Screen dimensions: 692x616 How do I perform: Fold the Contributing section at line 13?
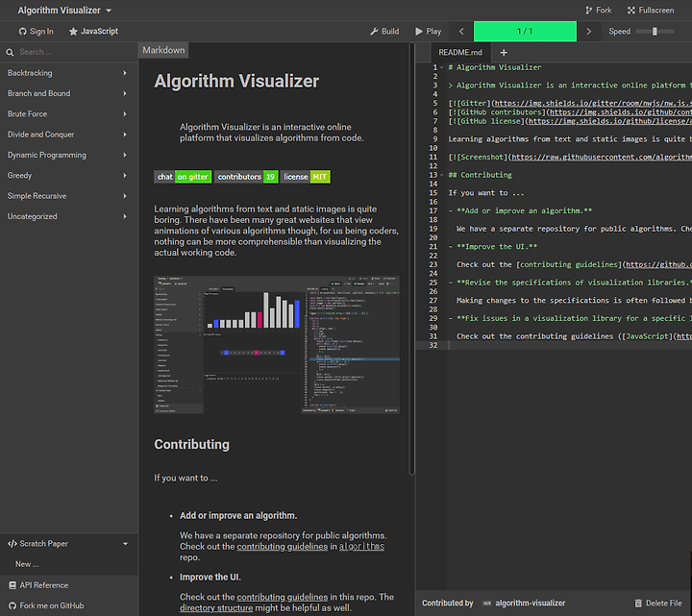[x=442, y=175]
